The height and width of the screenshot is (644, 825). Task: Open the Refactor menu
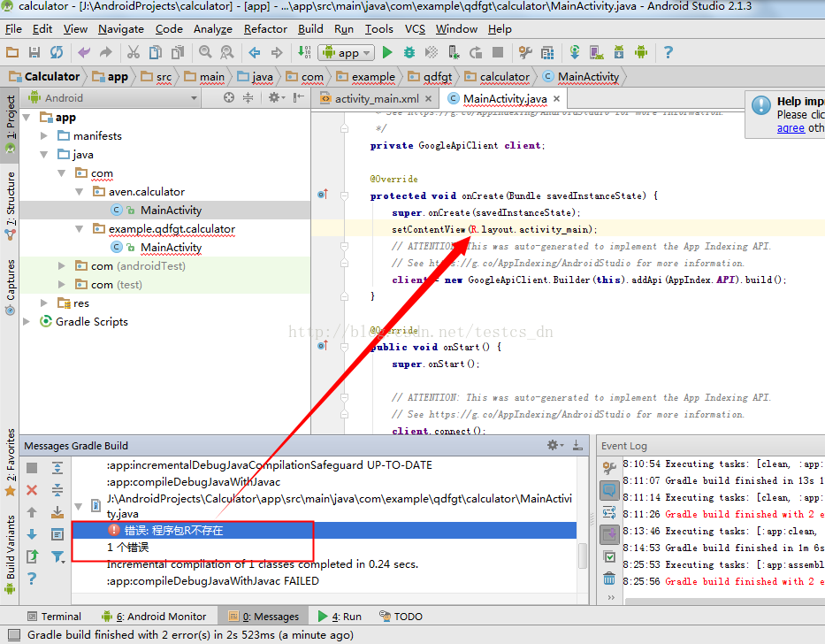coord(265,29)
